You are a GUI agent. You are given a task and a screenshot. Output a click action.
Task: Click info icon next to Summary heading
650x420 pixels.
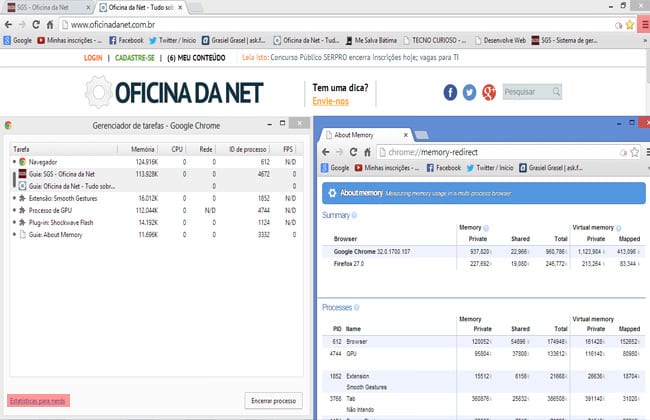click(354, 215)
